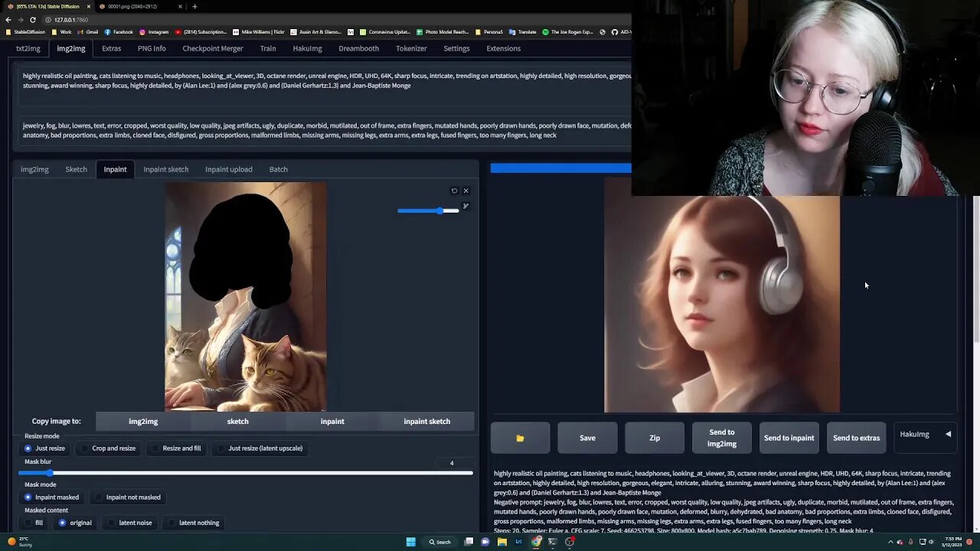Click the brush size tool icon
This screenshot has height=551, width=980.
pyautogui.click(x=465, y=206)
